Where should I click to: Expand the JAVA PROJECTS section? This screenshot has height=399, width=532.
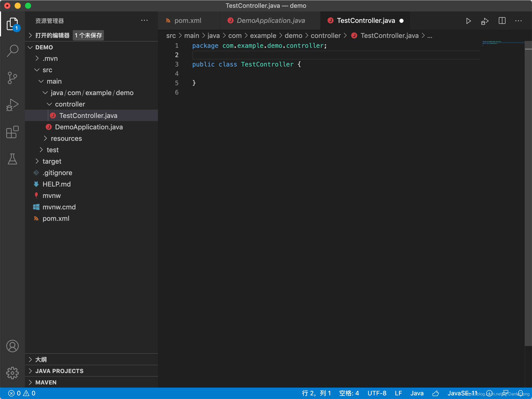tap(91, 371)
